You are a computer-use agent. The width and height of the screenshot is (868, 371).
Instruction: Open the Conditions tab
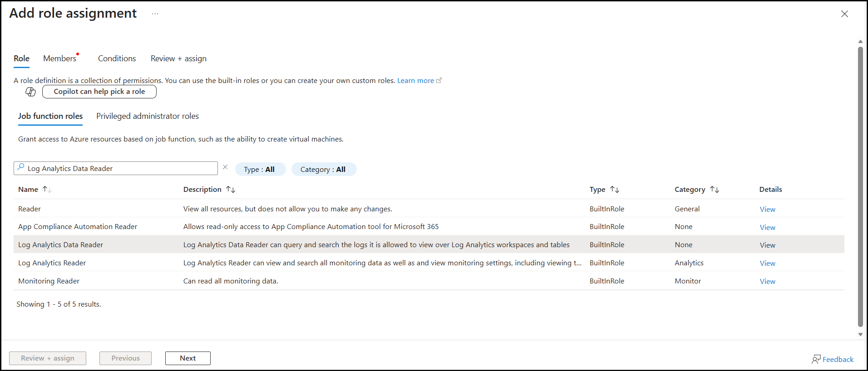pyautogui.click(x=117, y=59)
